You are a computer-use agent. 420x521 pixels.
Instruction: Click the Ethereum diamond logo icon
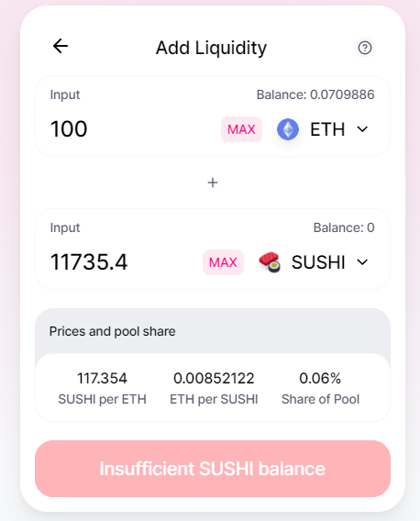(288, 129)
